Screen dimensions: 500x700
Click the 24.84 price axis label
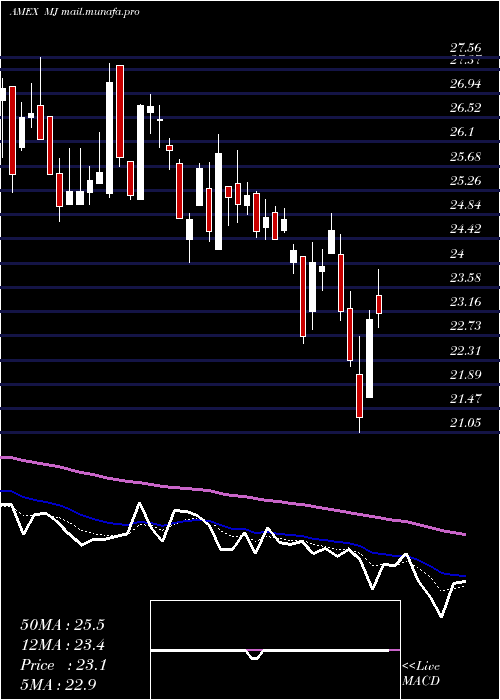(x=466, y=205)
